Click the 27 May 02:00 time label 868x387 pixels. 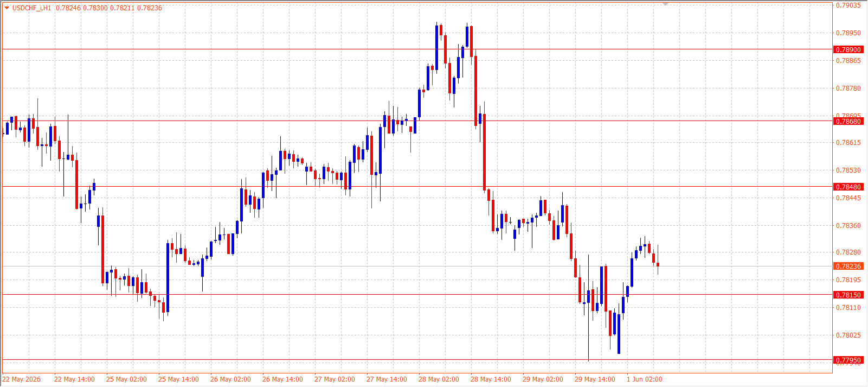(335, 379)
